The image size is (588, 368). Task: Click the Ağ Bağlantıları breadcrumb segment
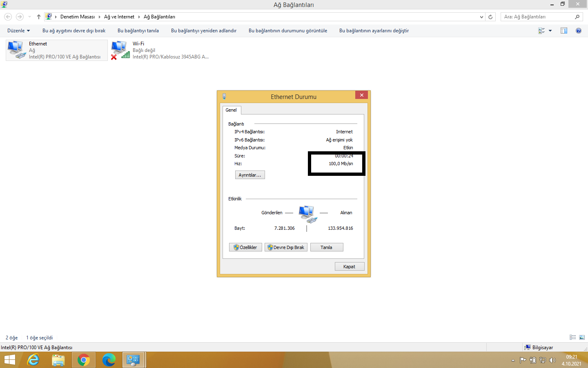click(159, 17)
